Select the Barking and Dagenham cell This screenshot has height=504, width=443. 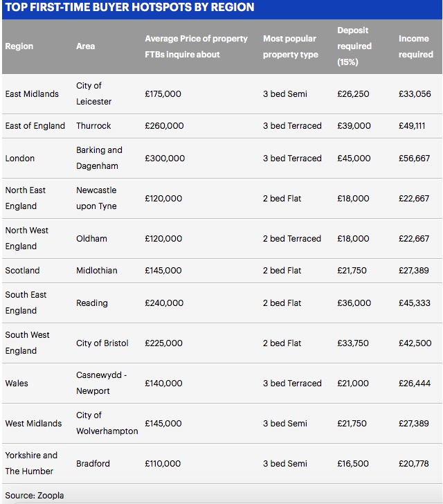click(x=100, y=158)
